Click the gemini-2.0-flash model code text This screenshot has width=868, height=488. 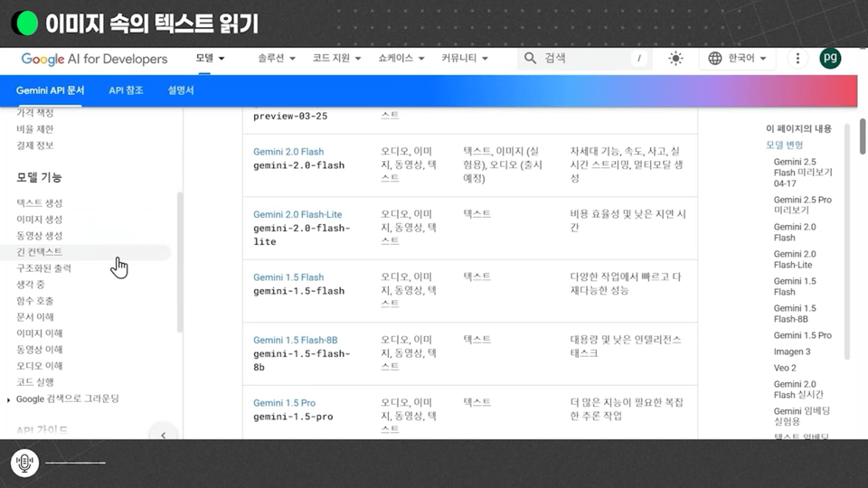pos(299,165)
